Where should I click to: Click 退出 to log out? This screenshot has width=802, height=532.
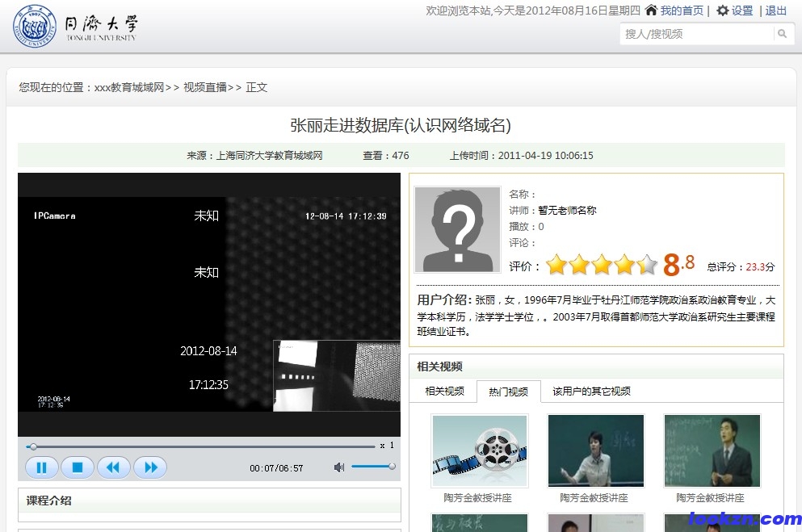776,10
